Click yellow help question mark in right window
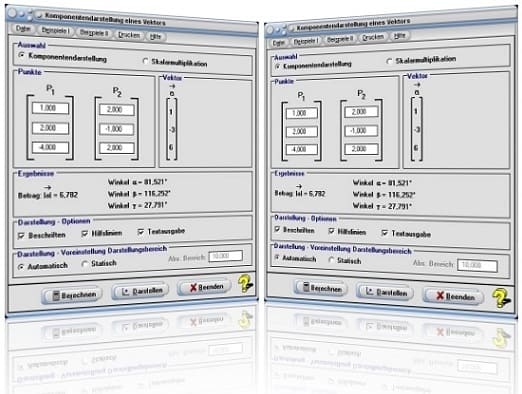 pyautogui.click(x=501, y=298)
